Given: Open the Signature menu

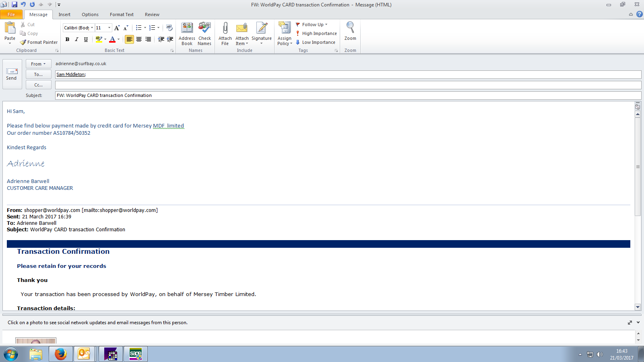Looking at the screenshot, I should 262,33.
